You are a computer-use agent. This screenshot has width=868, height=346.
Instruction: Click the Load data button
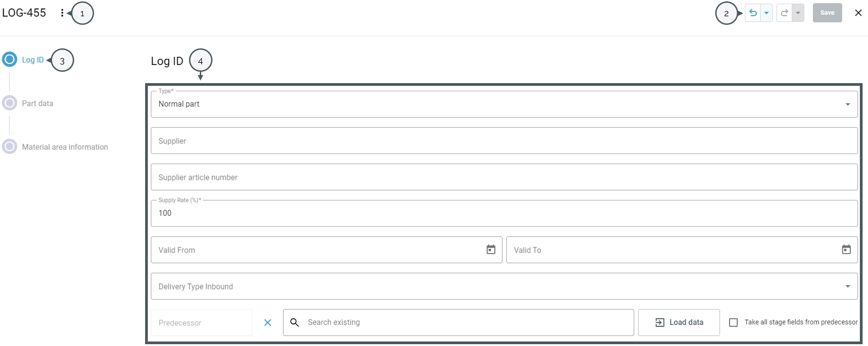[x=679, y=323]
